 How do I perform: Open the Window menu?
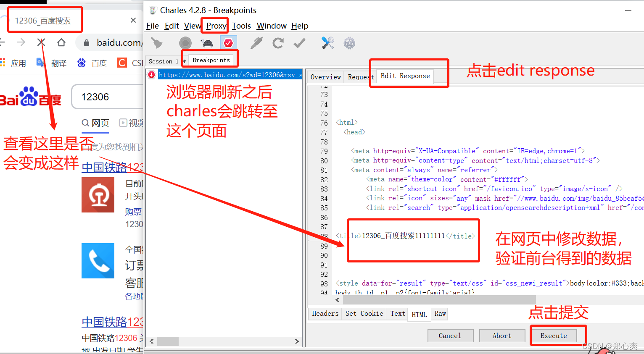tap(272, 26)
